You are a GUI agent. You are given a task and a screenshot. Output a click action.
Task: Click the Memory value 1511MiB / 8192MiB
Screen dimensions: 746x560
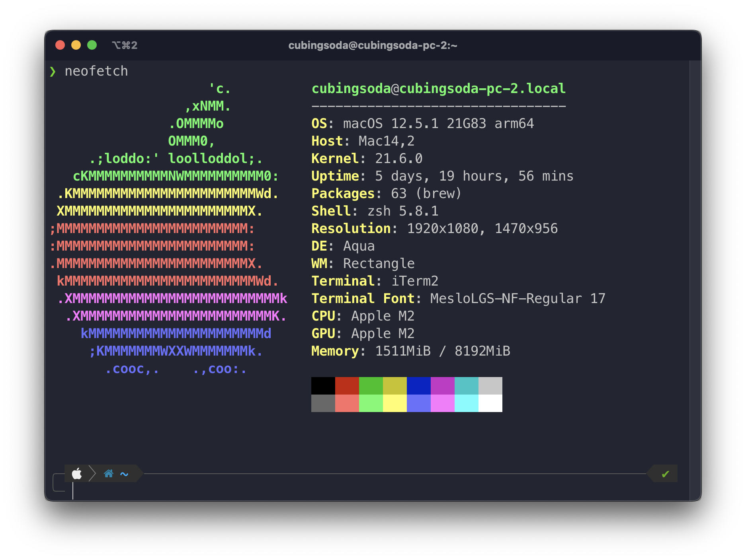pos(442,351)
